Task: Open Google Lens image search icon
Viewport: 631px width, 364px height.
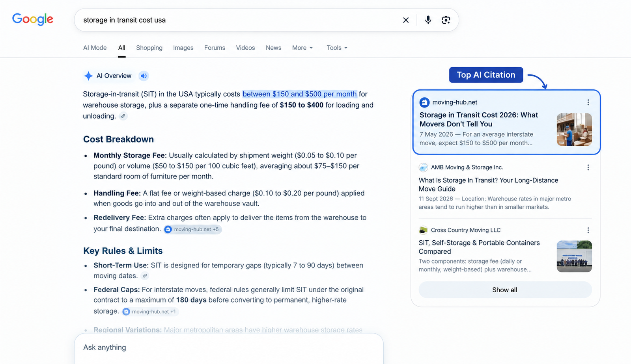Action: click(446, 20)
